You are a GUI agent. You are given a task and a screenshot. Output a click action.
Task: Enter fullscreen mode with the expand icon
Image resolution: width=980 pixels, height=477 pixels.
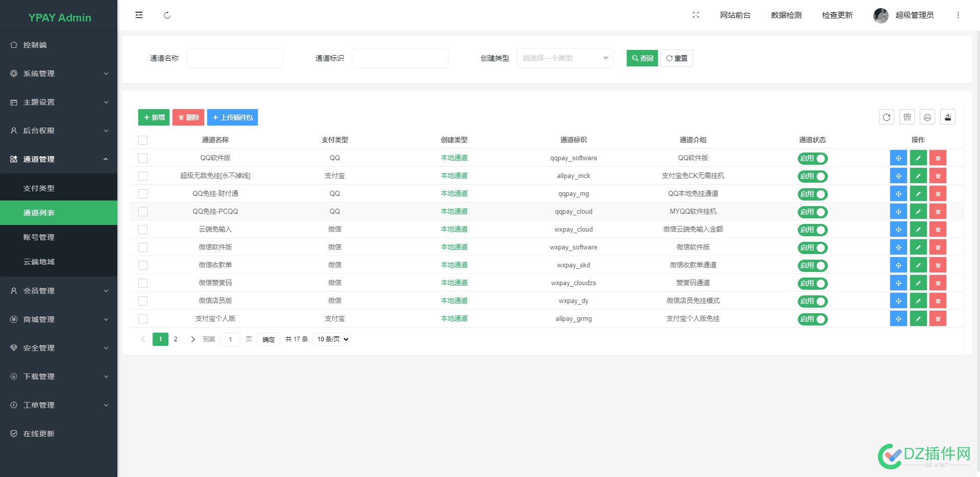696,15
